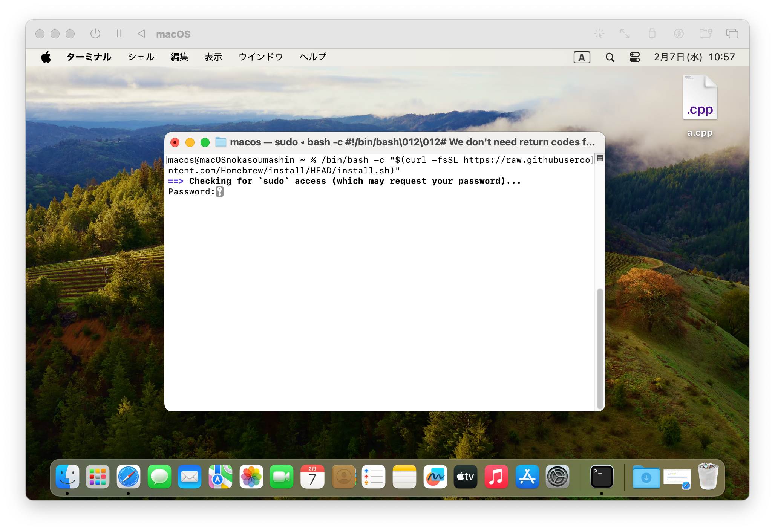This screenshot has height=532, width=775.
Task: Launch Safari from the Dock
Action: coord(128,477)
